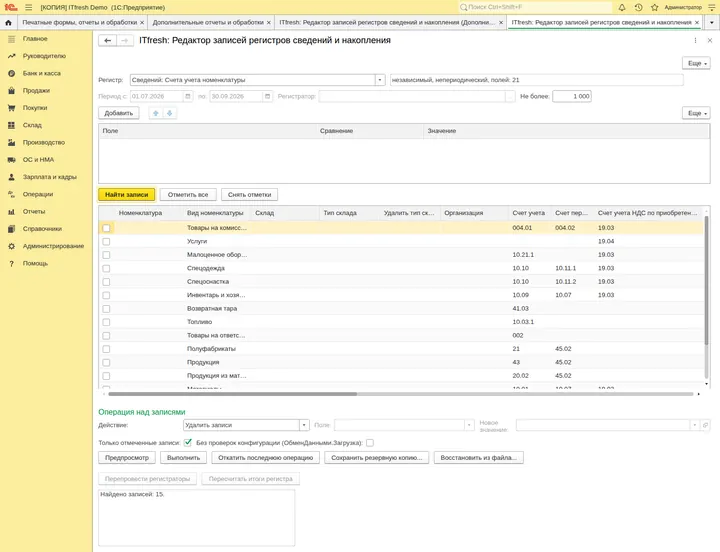Open the top Еще dropdown menu
720x552 pixels.
(x=696, y=63)
